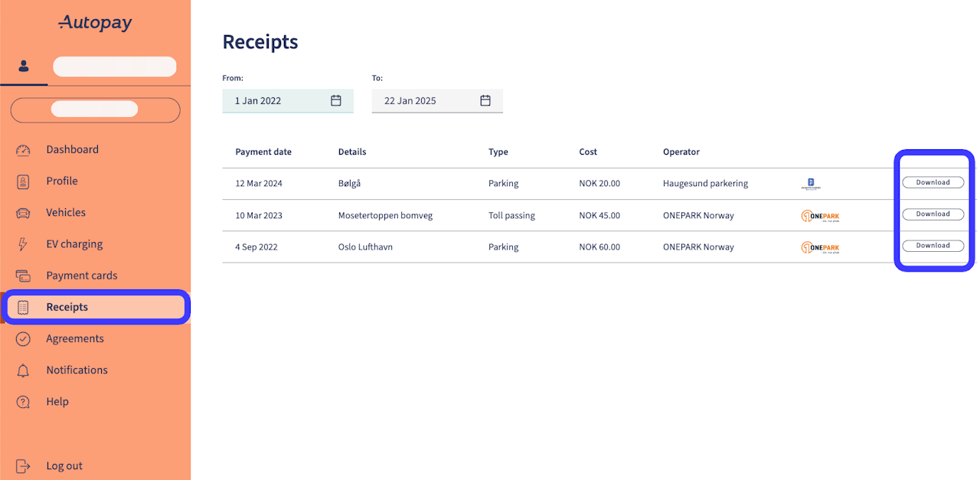Go to the Vehicles page
This screenshot has width=980, height=480.
(x=66, y=213)
